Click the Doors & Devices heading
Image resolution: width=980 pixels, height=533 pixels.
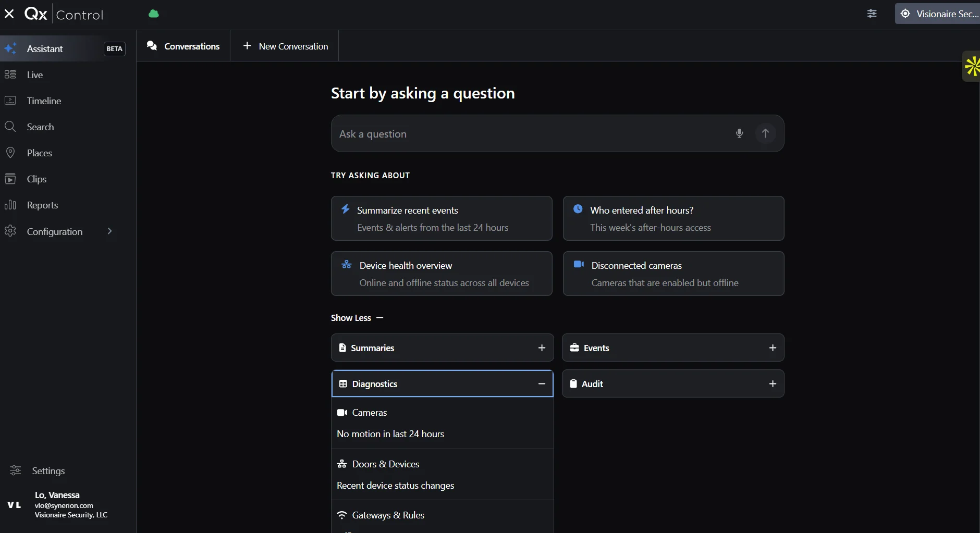pyautogui.click(x=386, y=464)
